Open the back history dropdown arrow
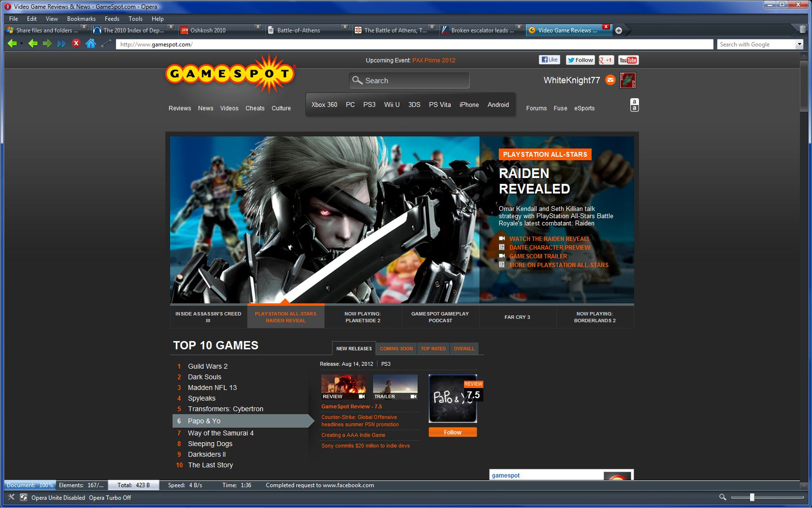The height and width of the screenshot is (508, 812). tap(21, 44)
